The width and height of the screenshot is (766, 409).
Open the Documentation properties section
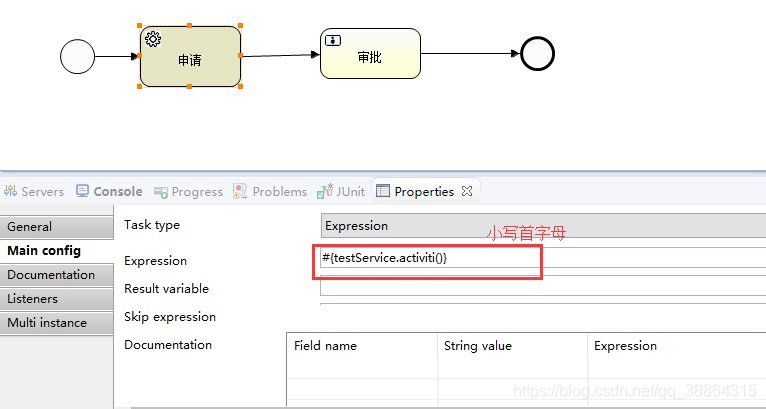57,275
